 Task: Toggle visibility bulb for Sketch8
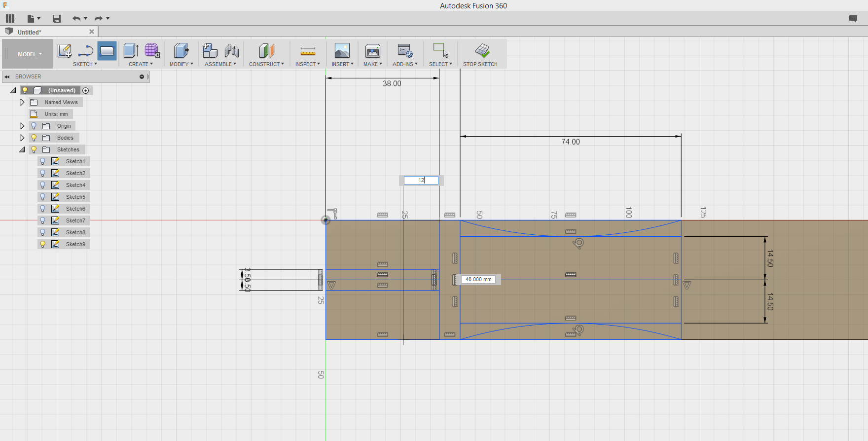pyautogui.click(x=42, y=232)
